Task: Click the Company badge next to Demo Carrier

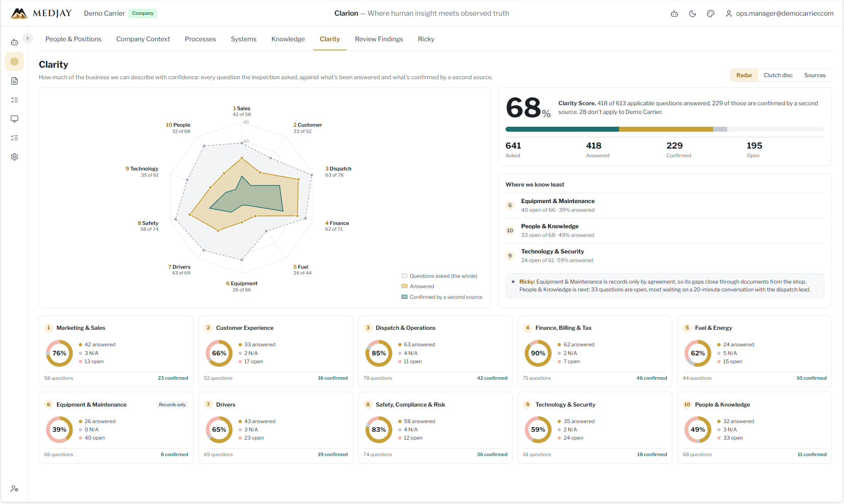Action: 143,13
